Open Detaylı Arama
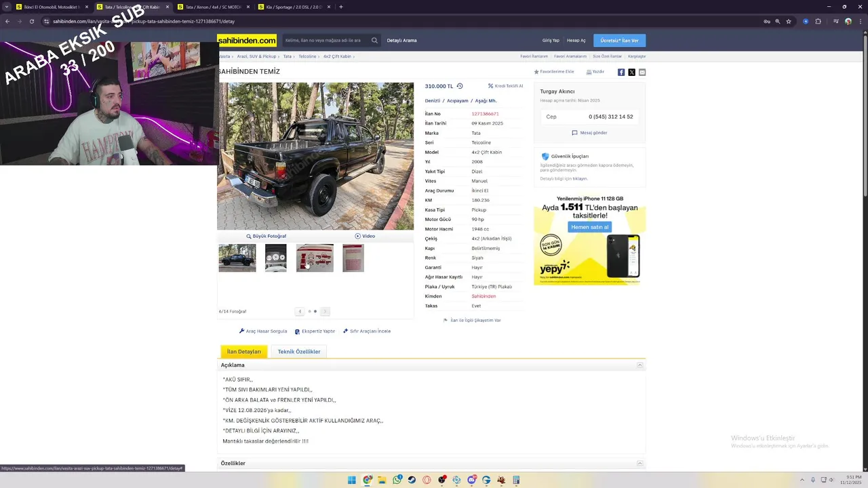This screenshot has width=868, height=488. pos(401,41)
